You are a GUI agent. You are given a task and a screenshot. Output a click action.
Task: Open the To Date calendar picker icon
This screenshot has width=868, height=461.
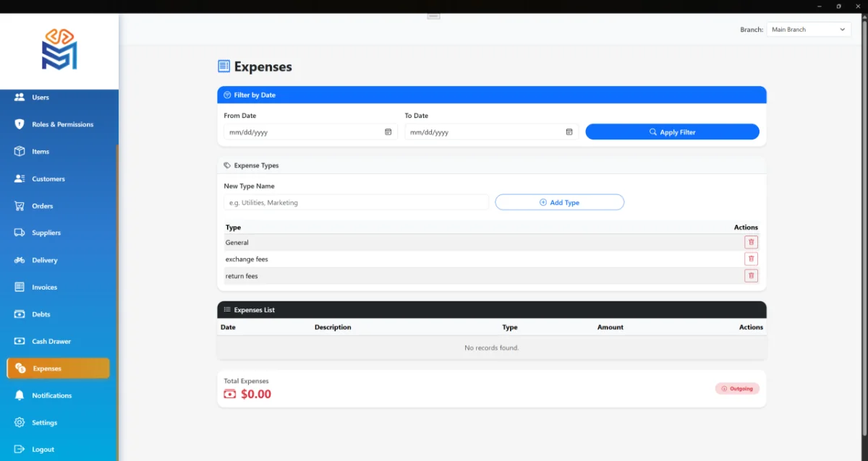(x=569, y=132)
